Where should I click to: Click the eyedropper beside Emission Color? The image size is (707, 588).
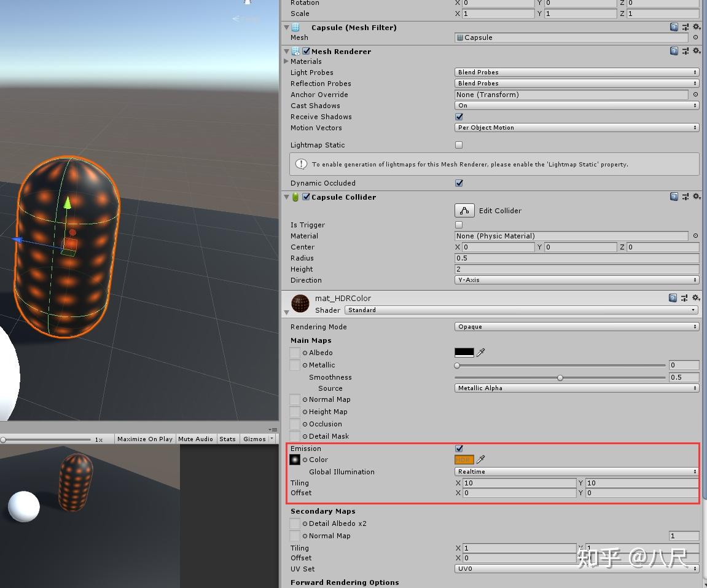click(481, 460)
